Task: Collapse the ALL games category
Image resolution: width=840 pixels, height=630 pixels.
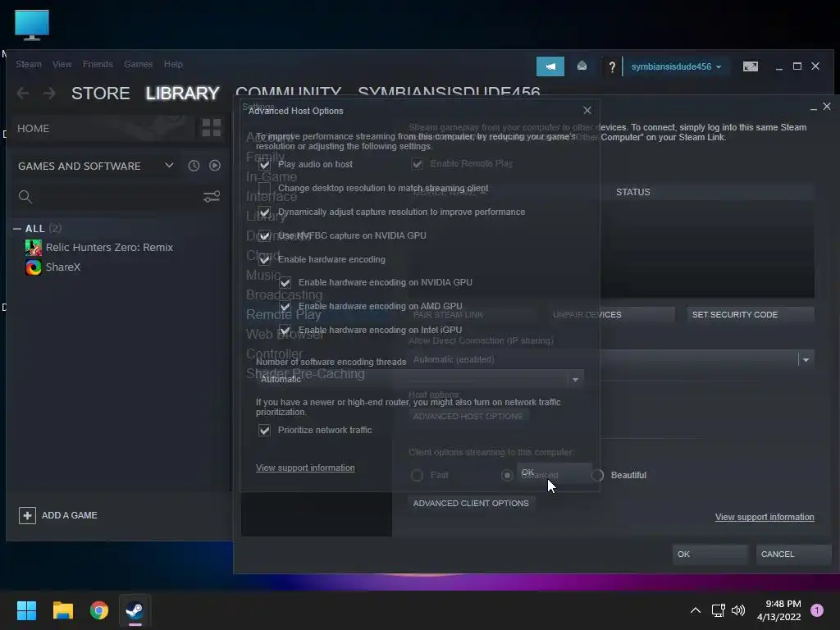Action: 17,229
